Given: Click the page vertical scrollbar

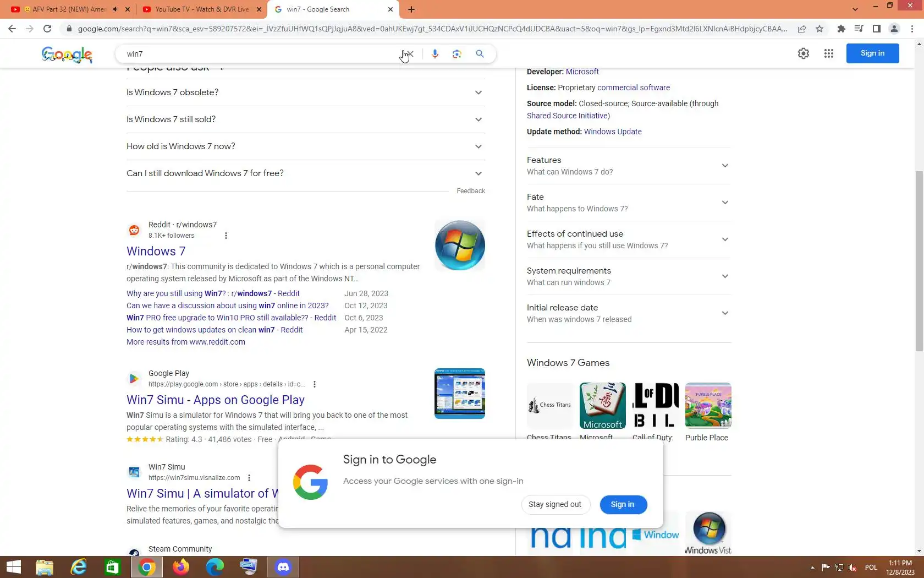Looking at the screenshot, I should point(919,261).
